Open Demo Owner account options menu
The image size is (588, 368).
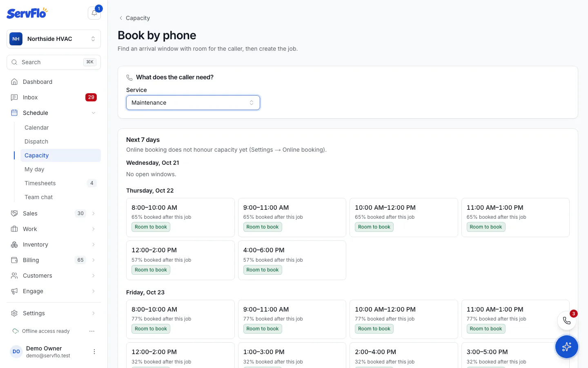(94, 352)
